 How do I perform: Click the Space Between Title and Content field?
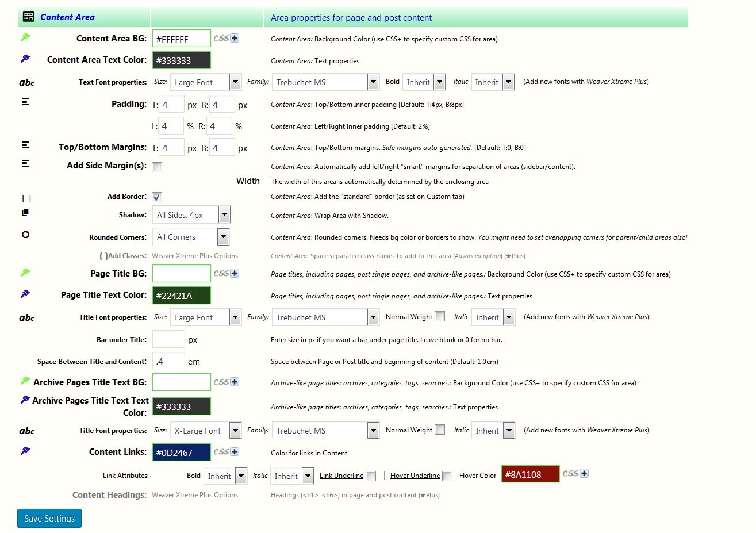click(168, 361)
